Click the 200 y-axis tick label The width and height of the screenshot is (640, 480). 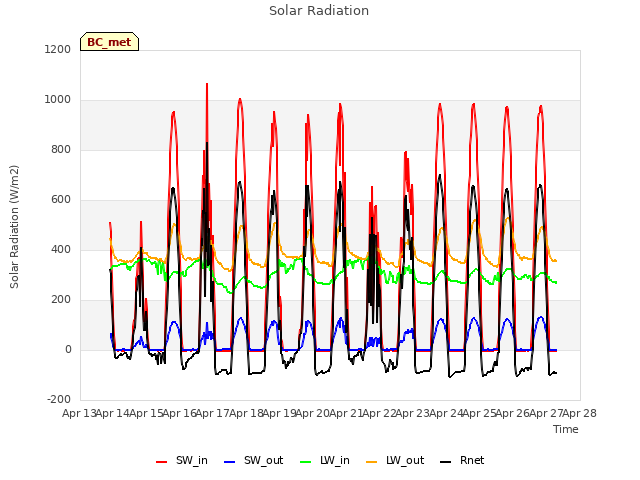[61, 300]
